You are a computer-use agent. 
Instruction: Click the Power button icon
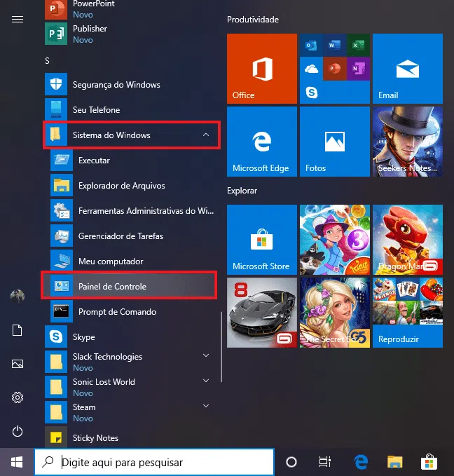(x=18, y=431)
